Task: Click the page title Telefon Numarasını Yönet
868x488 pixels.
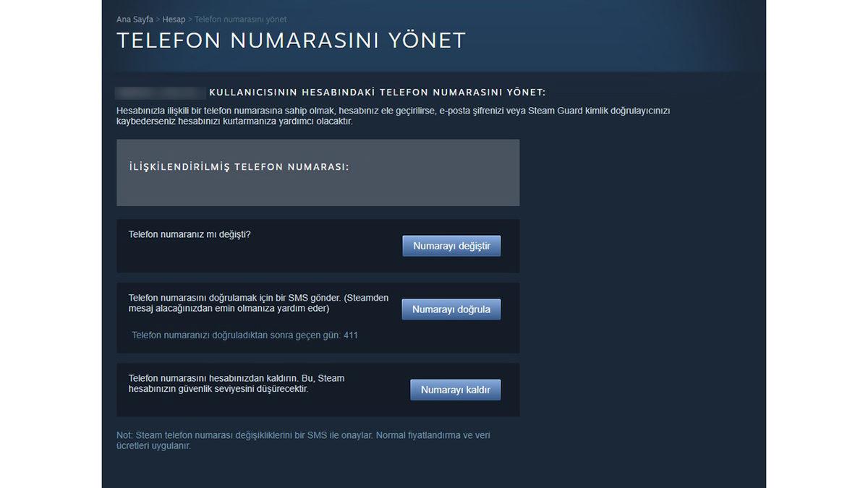Action: [291, 40]
